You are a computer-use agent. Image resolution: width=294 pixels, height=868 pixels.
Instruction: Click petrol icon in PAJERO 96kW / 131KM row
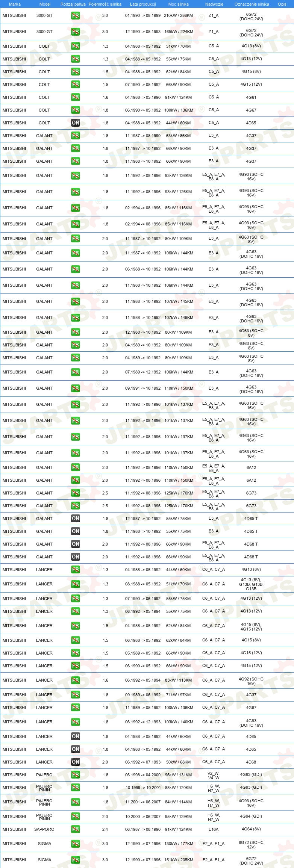75,775
